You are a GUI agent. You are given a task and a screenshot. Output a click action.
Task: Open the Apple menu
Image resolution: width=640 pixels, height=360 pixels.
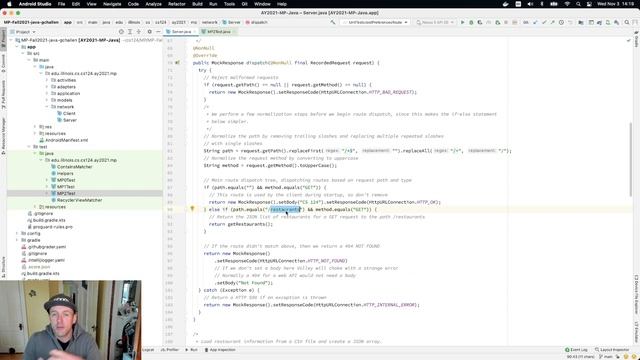point(9,4)
